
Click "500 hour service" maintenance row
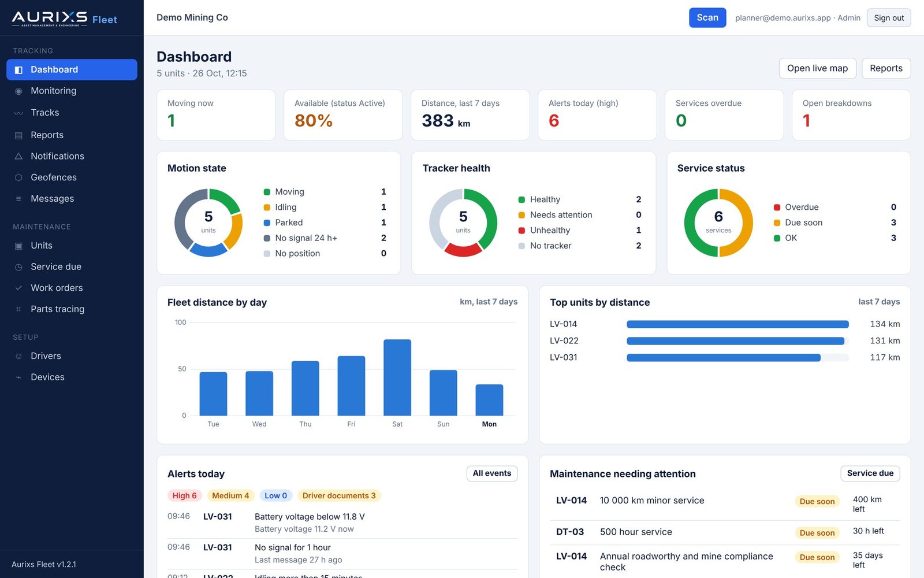click(725, 532)
